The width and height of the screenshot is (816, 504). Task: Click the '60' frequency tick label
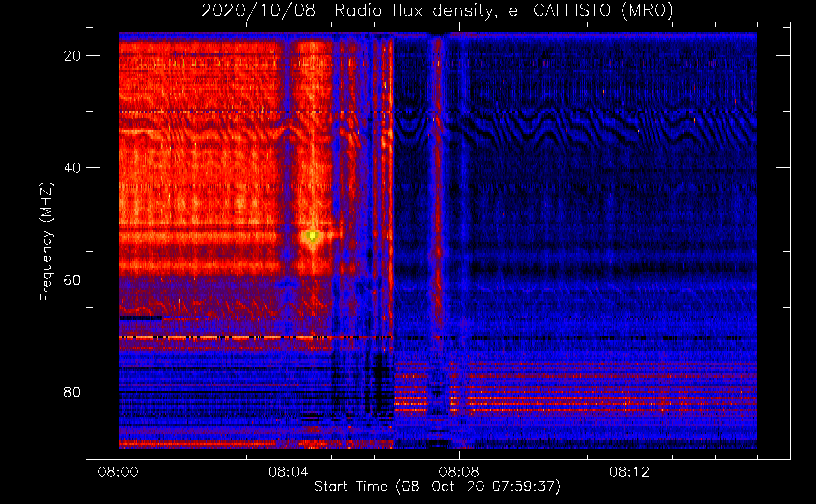point(72,280)
